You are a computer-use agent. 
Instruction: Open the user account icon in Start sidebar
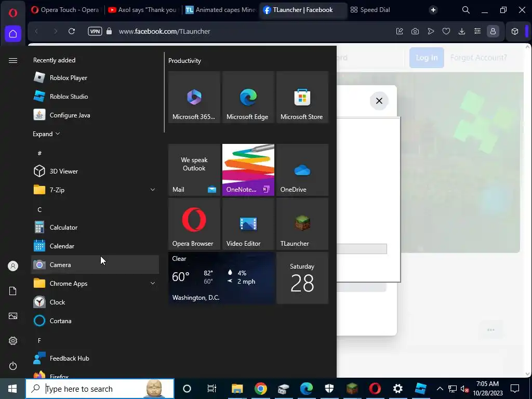[13, 266]
